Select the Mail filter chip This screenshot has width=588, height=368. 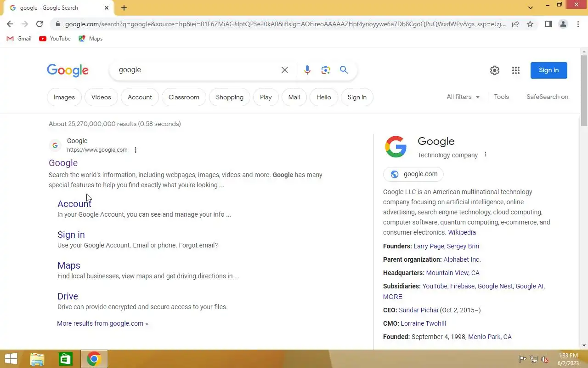(294, 97)
